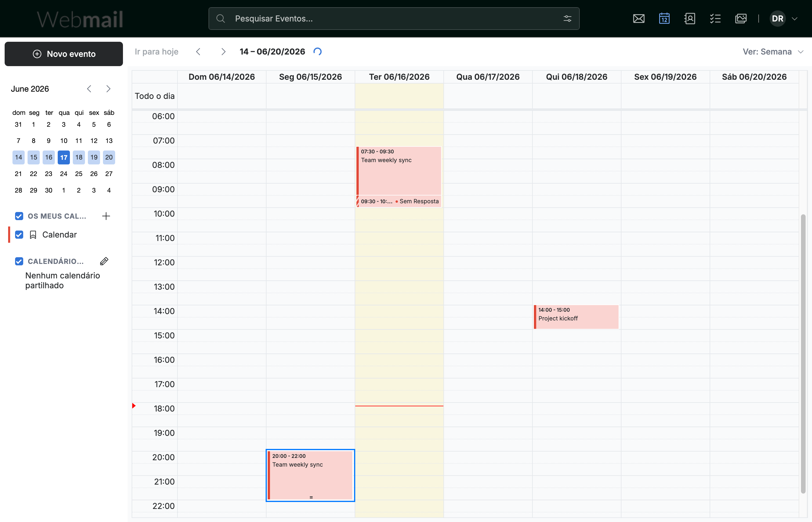This screenshot has height=522, width=812.
Task: Toggle CALENDÁRIO... shared group checkbox
Action: (19, 261)
